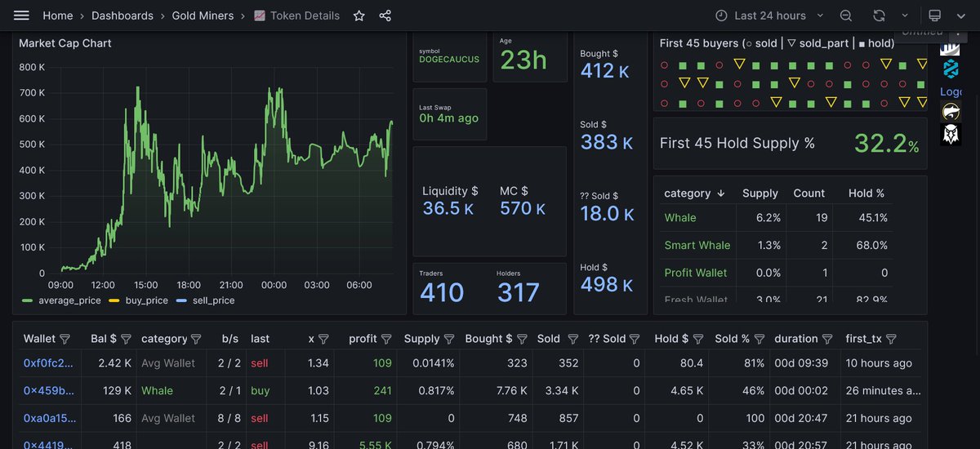Open wallet link 0x459b...
The height and width of the screenshot is (449, 980).
click(x=48, y=391)
